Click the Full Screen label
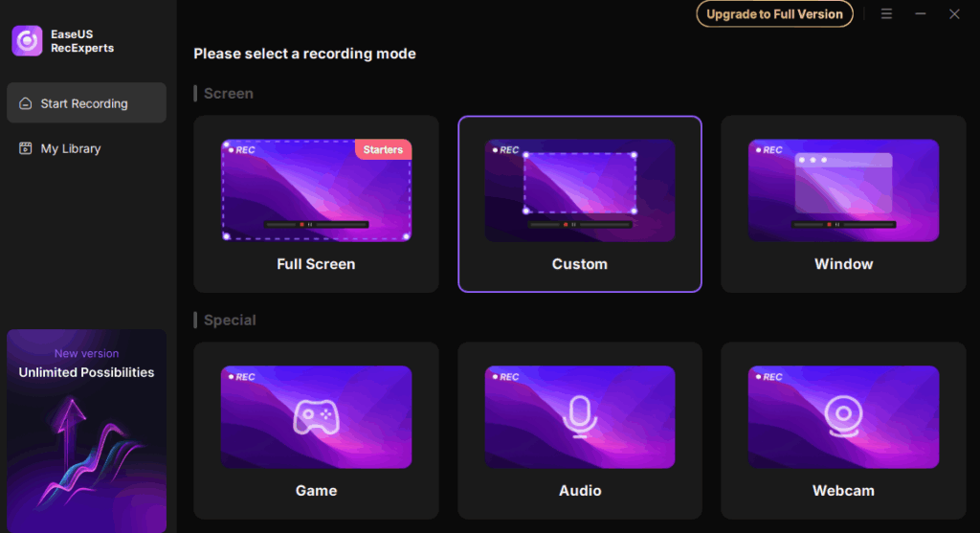The width and height of the screenshot is (980, 533). click(x=316, y=264)
